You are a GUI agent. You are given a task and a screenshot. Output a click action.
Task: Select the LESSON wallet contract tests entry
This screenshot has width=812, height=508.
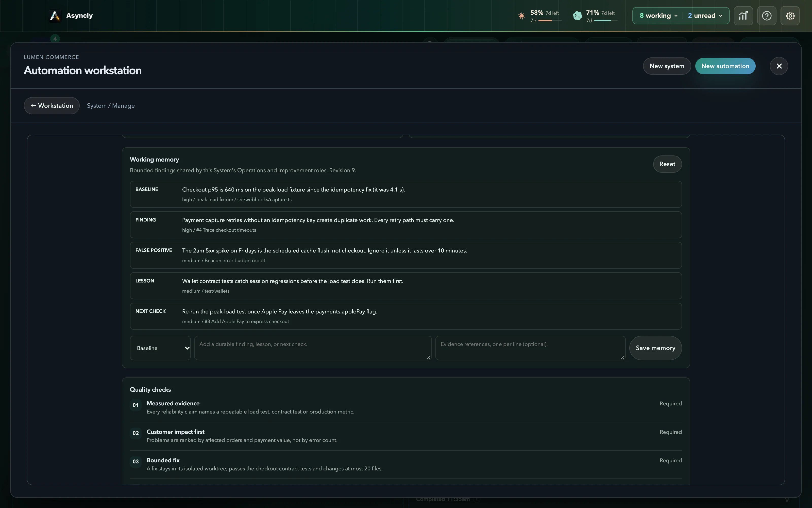[x=406, y=285]
